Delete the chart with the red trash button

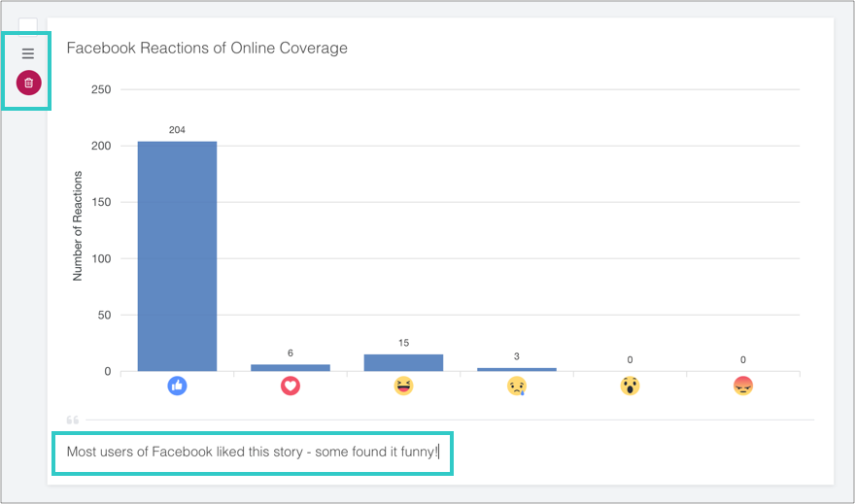[29, 83]
